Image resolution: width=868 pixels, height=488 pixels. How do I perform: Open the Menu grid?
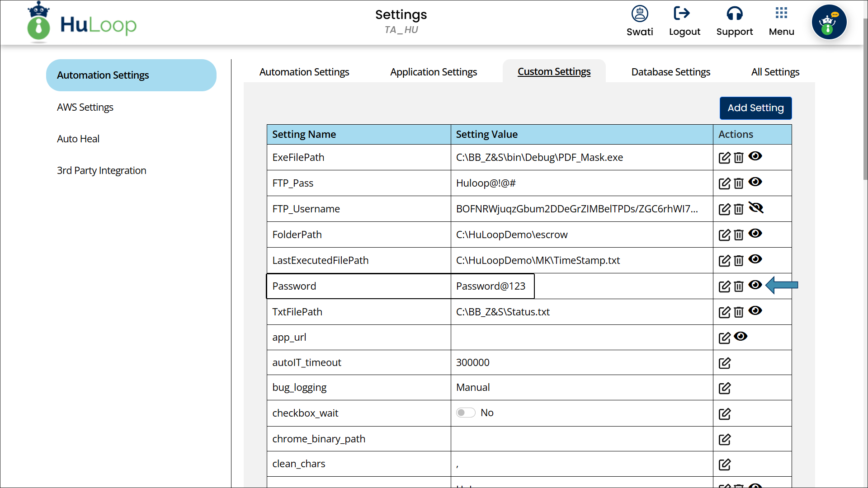781,21
